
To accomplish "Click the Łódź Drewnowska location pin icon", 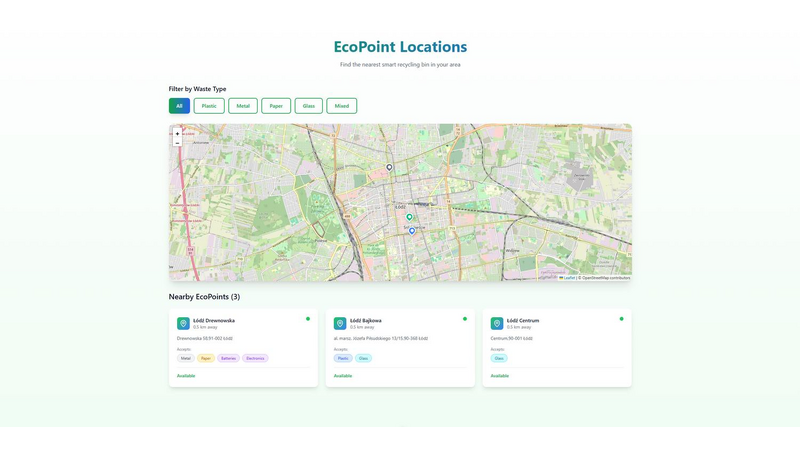I will (x=183, y=324).
